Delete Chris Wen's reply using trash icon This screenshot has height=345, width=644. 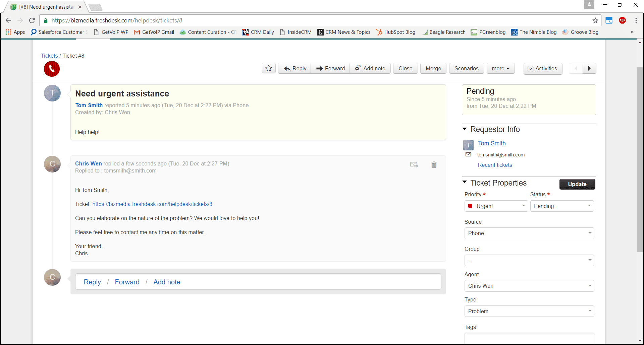434,165
